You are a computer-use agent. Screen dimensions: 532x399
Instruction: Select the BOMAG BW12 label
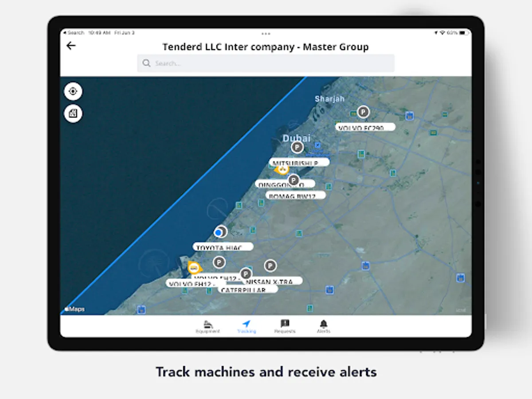click(x=295, y=195)
